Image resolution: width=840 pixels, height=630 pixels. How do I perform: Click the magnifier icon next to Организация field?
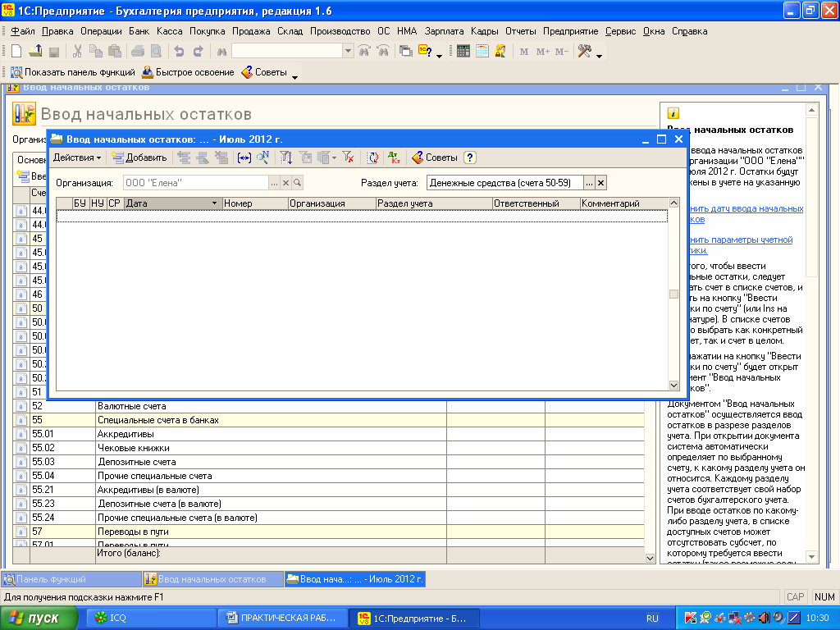pos(297,183)
